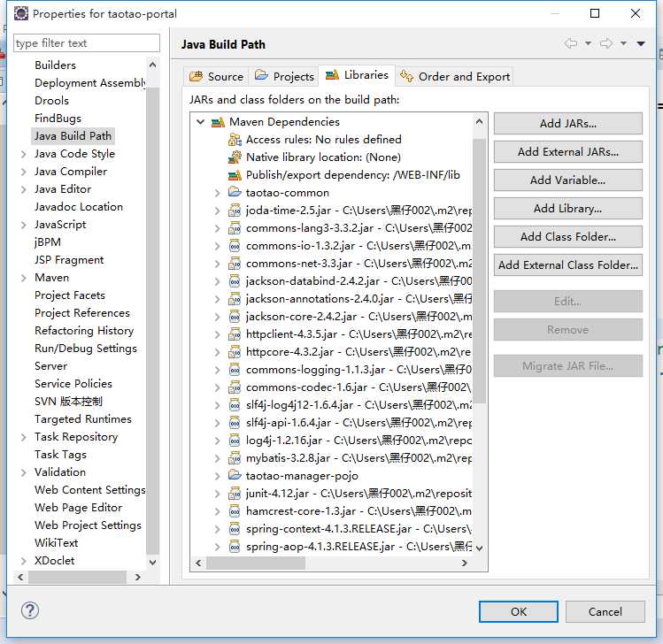
Task: Switch to the Source tab
Action: (x=217, y=77)
